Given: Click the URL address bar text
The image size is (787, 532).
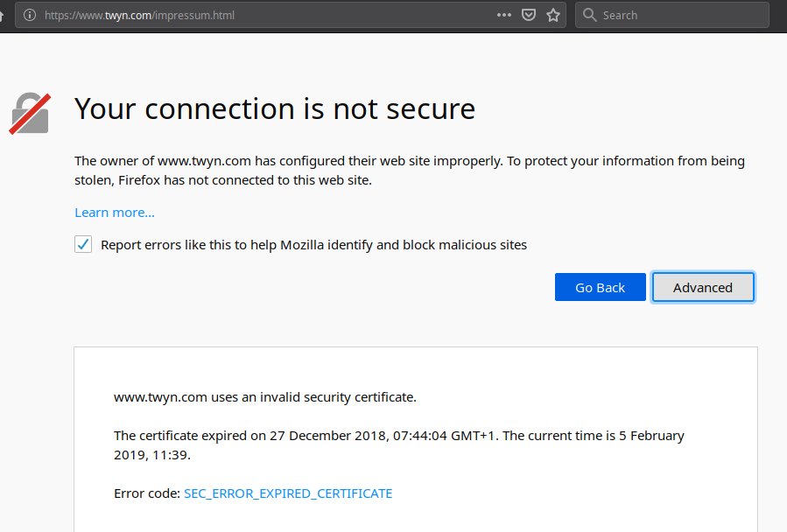Looking at the screenshot, I should pos(139,15).
